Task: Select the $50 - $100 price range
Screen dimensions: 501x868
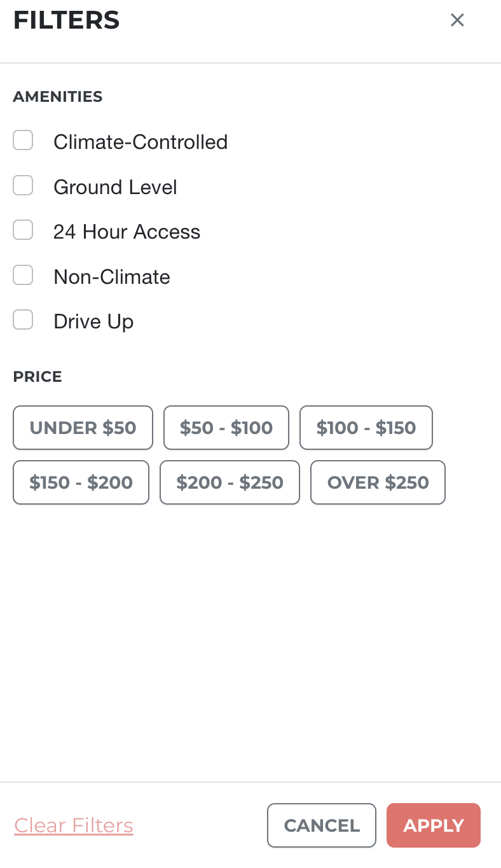Action: coord(226,428)
